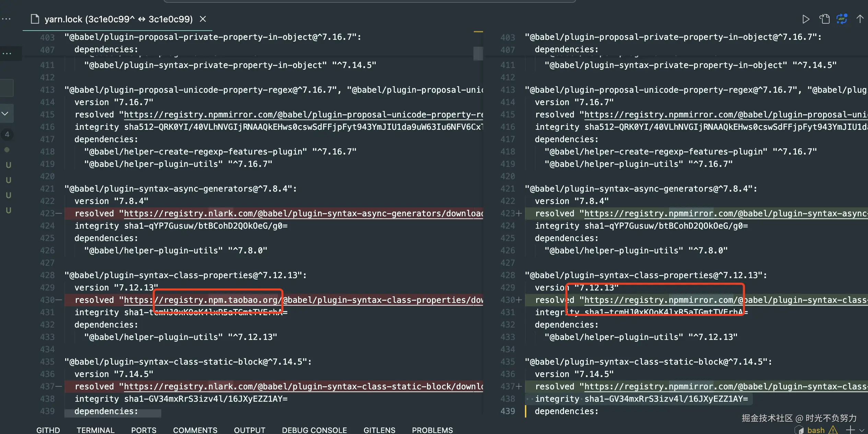Open the GITLENS panel tab

click(379, 430)
